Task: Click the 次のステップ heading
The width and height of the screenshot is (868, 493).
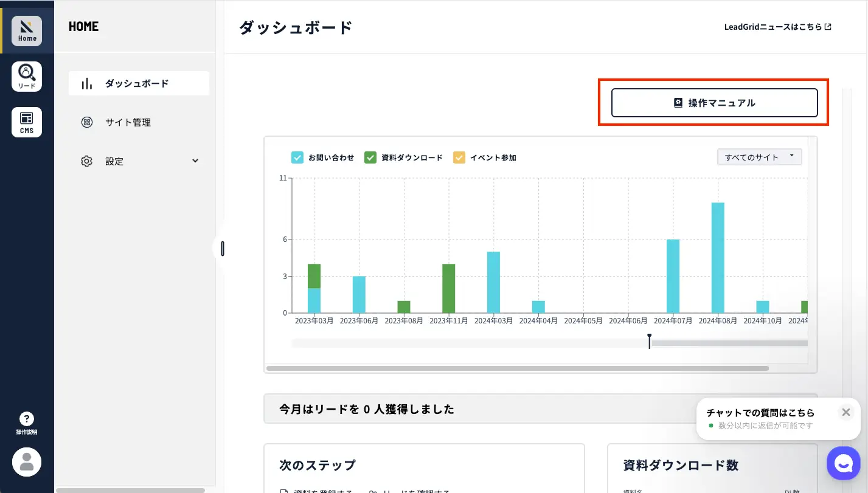Action: 318,465
